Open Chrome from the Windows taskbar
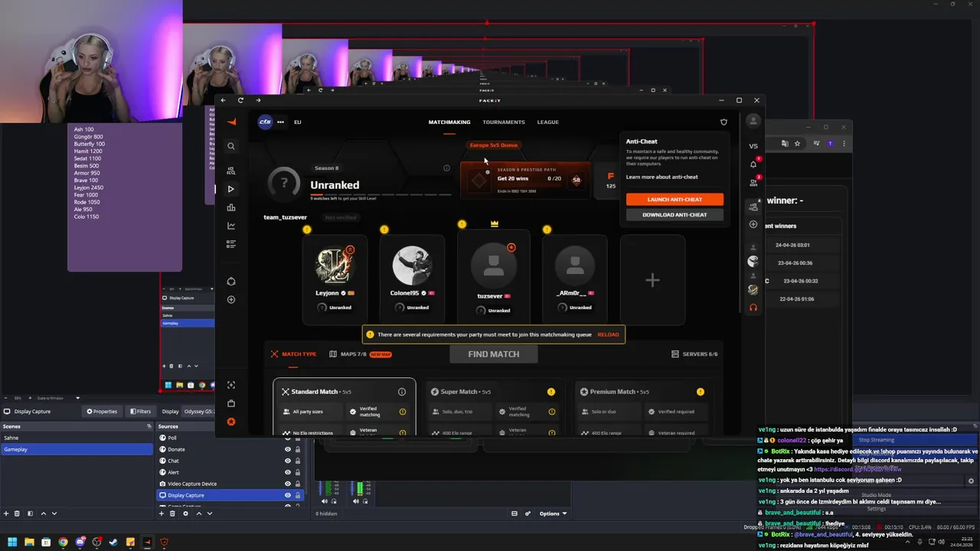This screenshot has width=980, height=551. pyautogui.click(x=63, y=542)
